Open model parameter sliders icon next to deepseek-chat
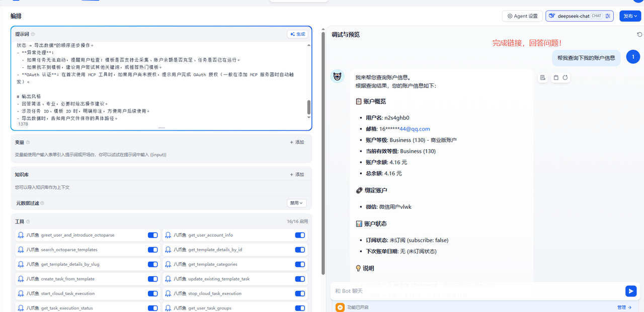The width and height of the screenshot is (644, 312). point(608,16)
